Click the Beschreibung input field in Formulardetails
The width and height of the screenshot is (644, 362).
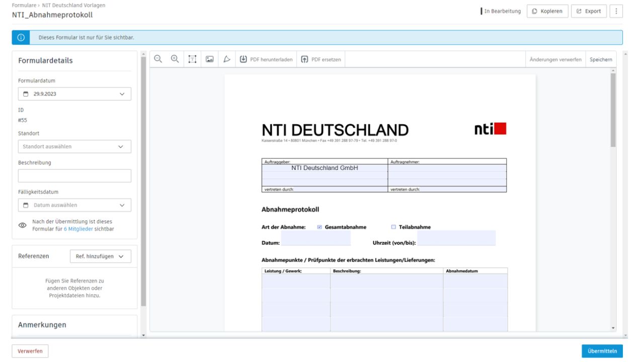(74, 176)
